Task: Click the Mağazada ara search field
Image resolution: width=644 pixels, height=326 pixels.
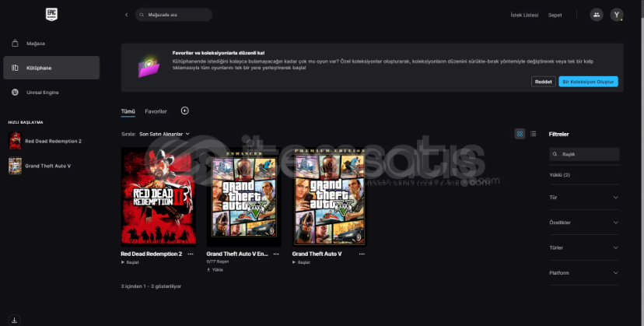Action: (173, 15)
